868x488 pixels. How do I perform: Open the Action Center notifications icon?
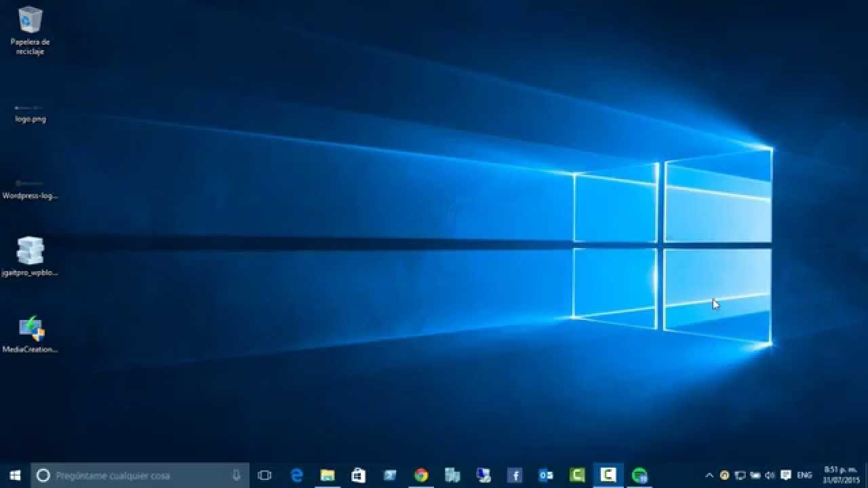coord(786,475)
